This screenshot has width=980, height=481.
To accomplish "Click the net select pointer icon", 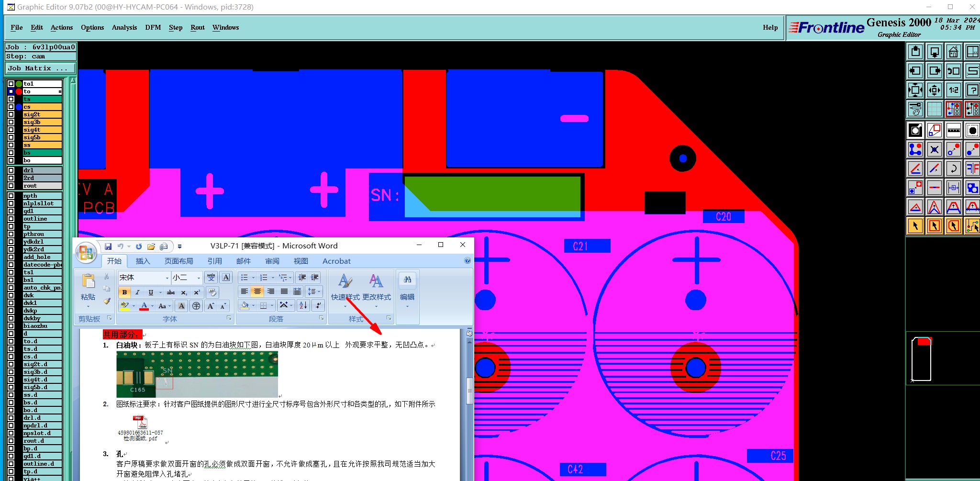I will click(x=972, y=226).
